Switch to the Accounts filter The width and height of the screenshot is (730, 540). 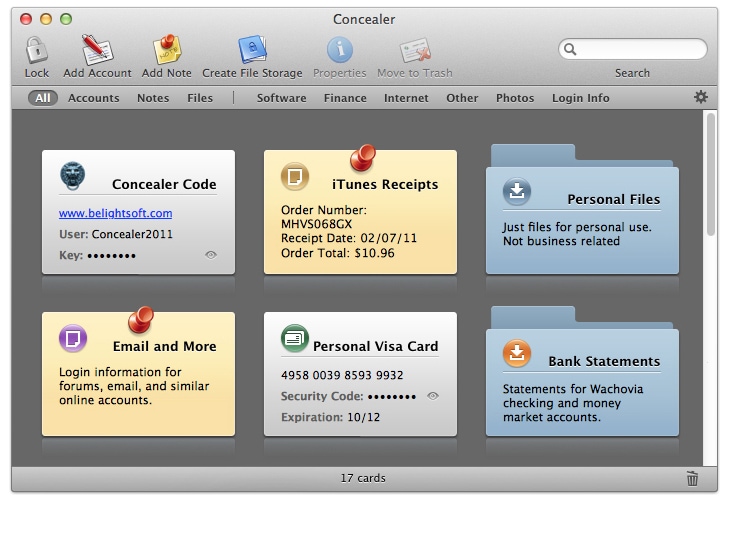94,98
